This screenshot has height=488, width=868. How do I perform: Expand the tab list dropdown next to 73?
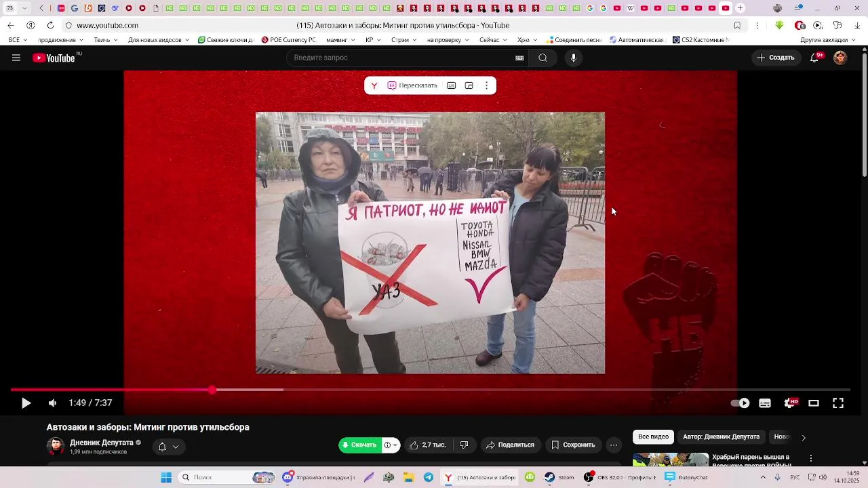pyautogui.click(x=24, y=8)
